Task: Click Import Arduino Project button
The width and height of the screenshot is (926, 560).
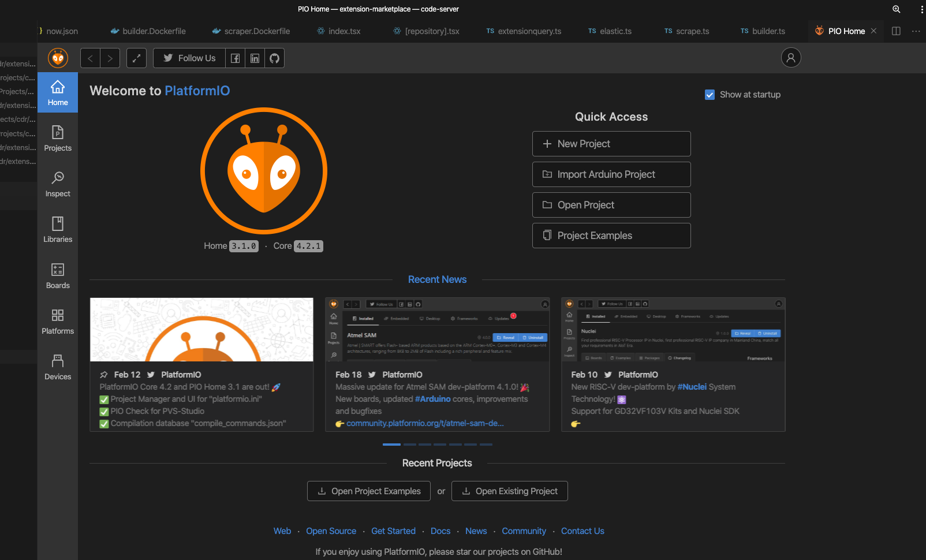Action: [611, 174]
